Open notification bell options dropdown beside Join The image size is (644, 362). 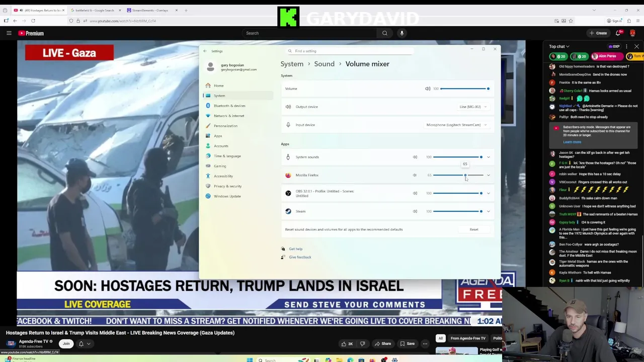point(89,344)
